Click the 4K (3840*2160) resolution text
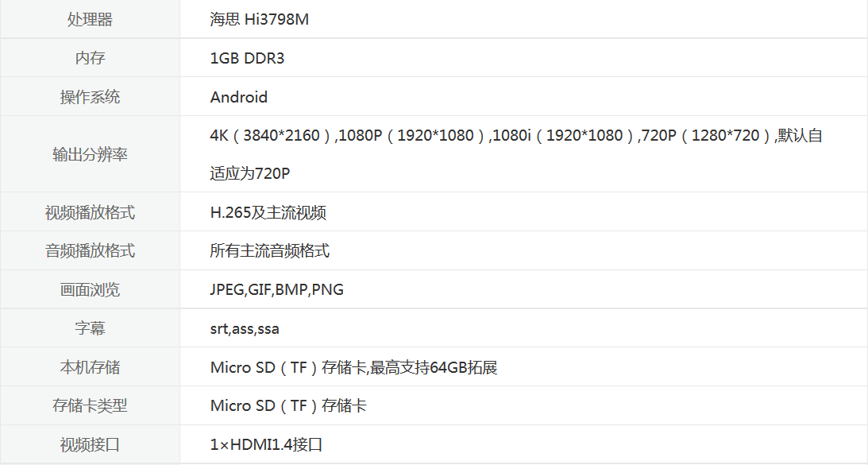Viewport: 868px width, 465px height. coord(270,135)
